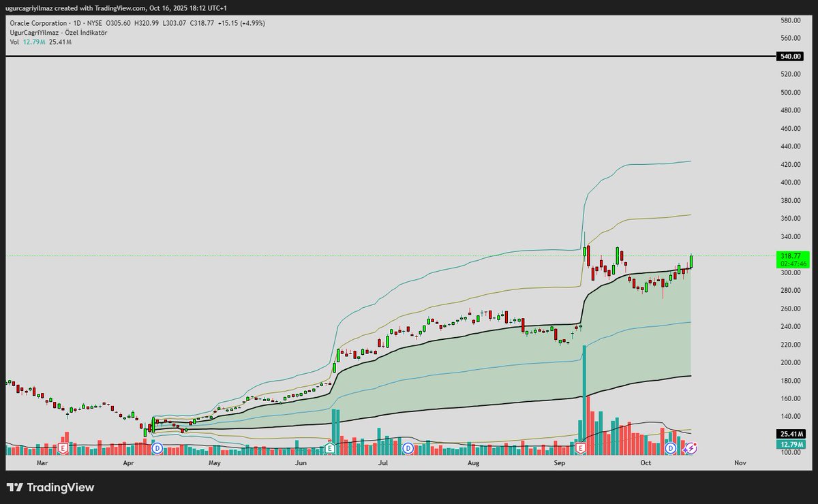This screenshot has width=818, height=504.
Task: Click the 560.00 price axis label
Action: point(790,38)
